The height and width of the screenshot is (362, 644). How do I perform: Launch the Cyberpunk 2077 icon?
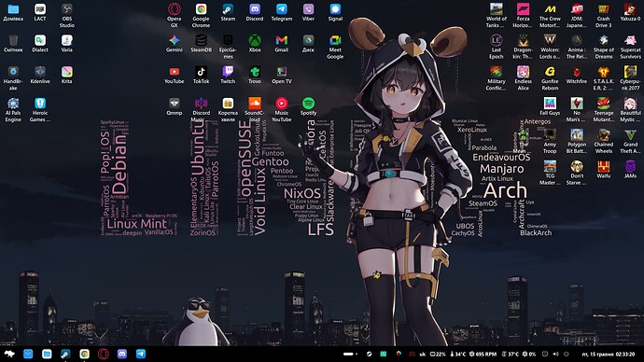pos(630,78)
